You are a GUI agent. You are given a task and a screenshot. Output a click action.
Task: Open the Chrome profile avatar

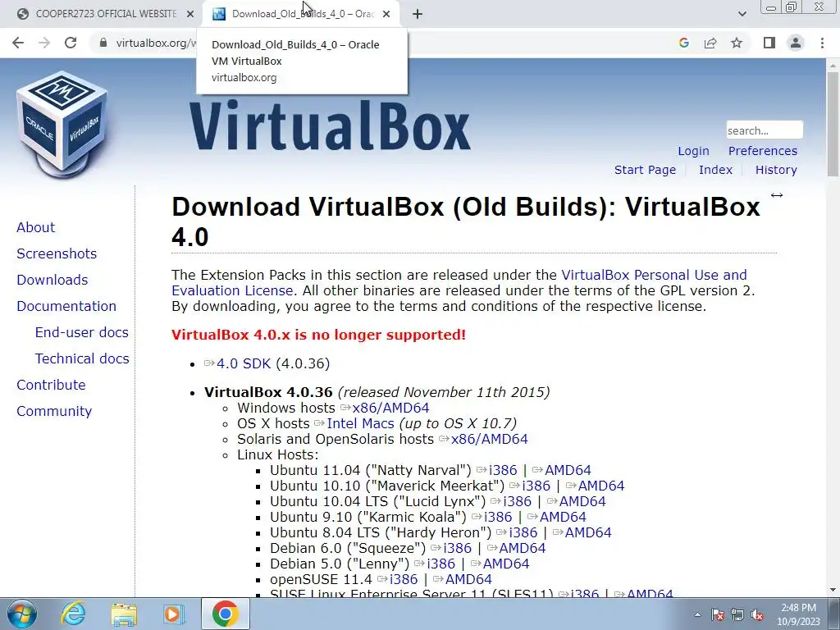point(796,43)
